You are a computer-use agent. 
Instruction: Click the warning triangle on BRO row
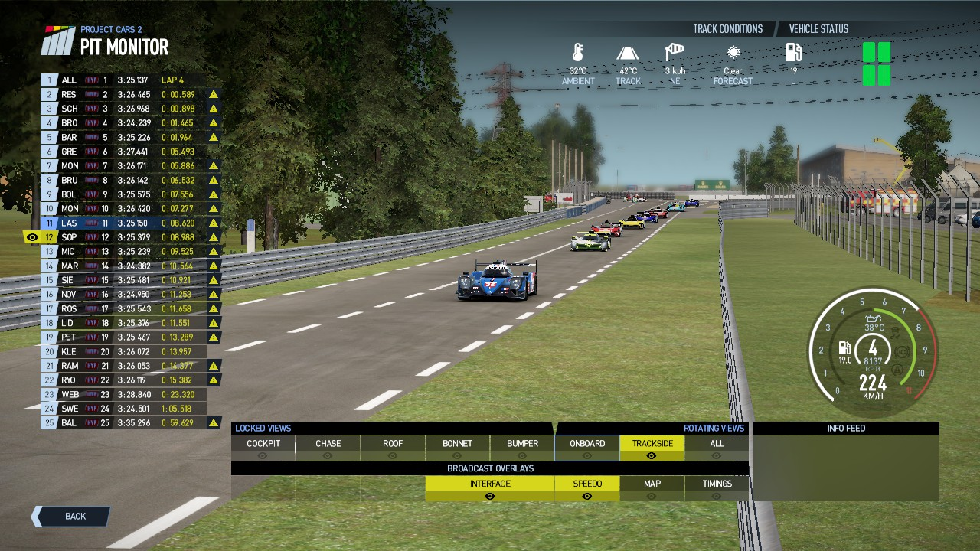point(214,123)
